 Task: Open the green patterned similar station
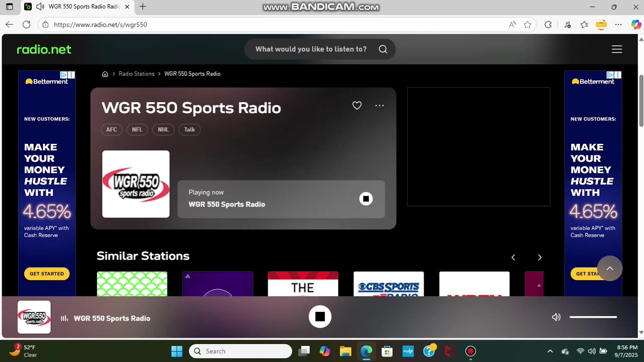pyautogui.click(x=132, y=284)
